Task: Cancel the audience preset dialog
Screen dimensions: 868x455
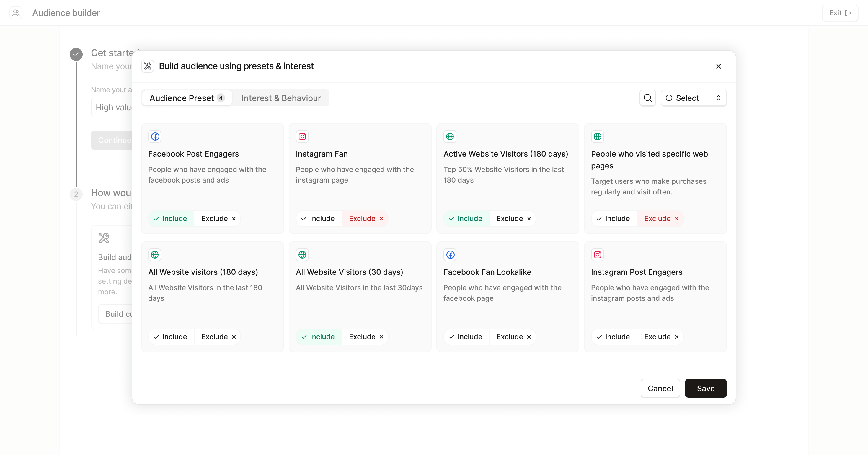Action: [x=660, y=388]
